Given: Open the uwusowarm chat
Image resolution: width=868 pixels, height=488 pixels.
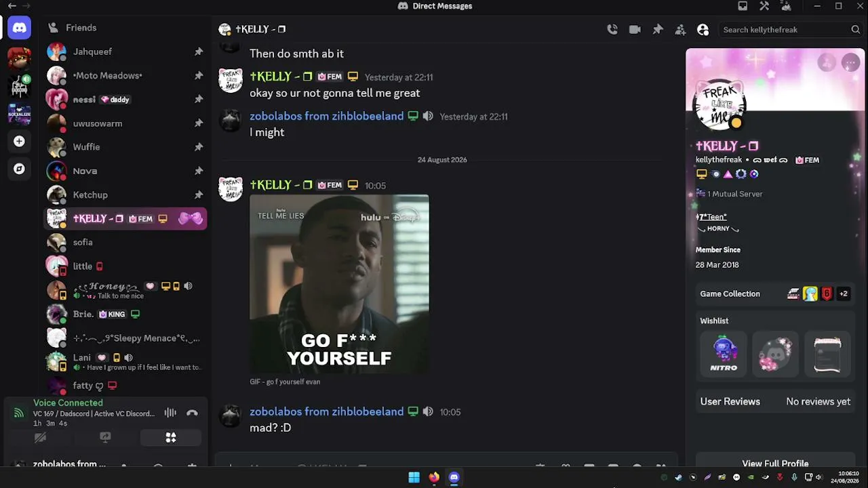Looking at the screenshot, I should click(x=125, y=123).
